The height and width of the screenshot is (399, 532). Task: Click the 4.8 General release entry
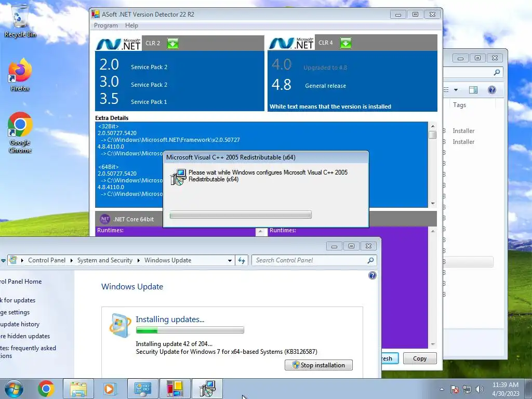click(309, 85)
